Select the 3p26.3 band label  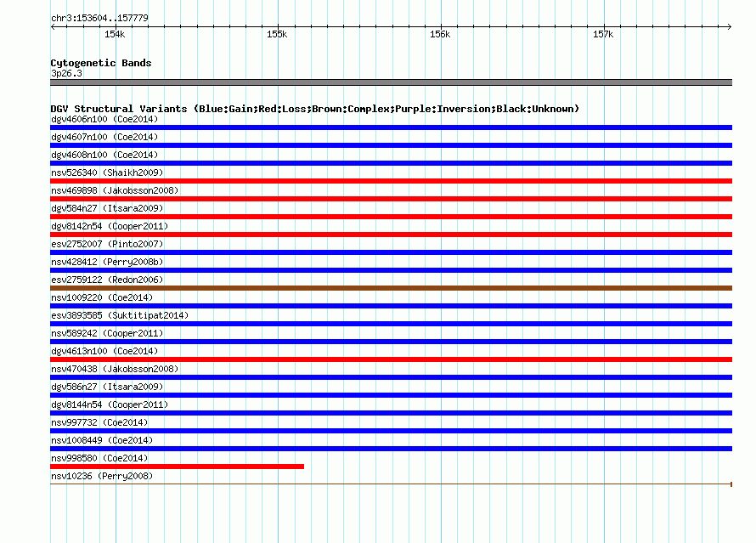[x=66, y=73]
